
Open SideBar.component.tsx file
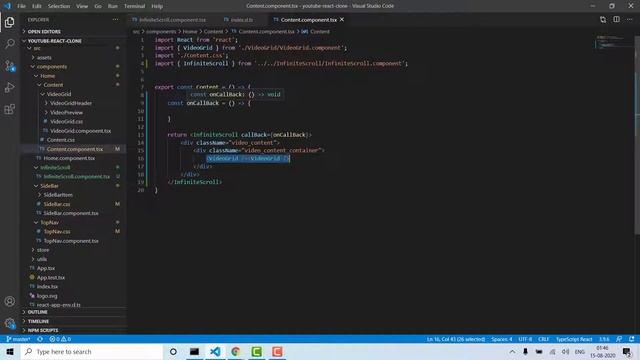[x=71, y=213]
